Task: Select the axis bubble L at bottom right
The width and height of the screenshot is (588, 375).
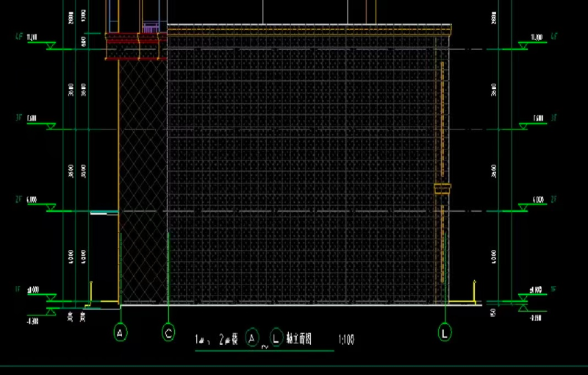Action: (445, 333)
